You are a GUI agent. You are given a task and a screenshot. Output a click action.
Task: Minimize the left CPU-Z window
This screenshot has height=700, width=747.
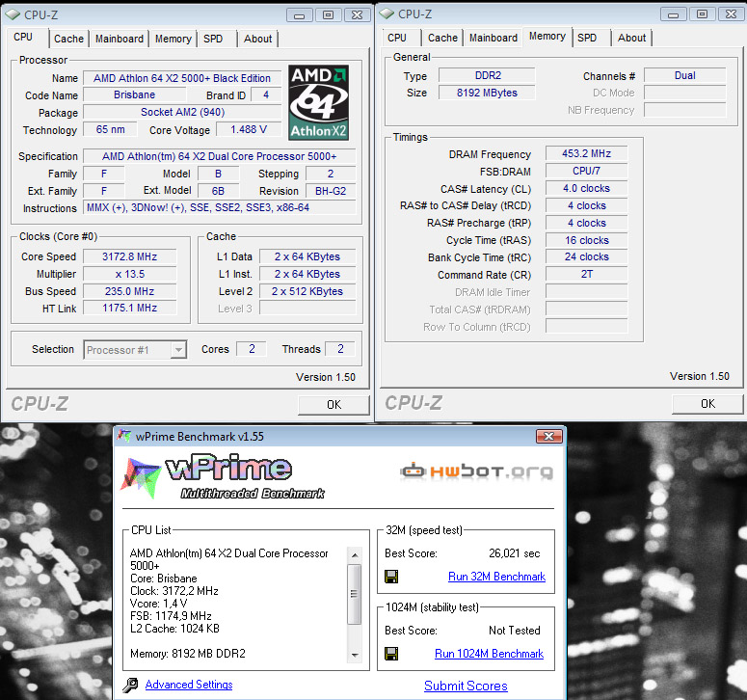(300, 15)
